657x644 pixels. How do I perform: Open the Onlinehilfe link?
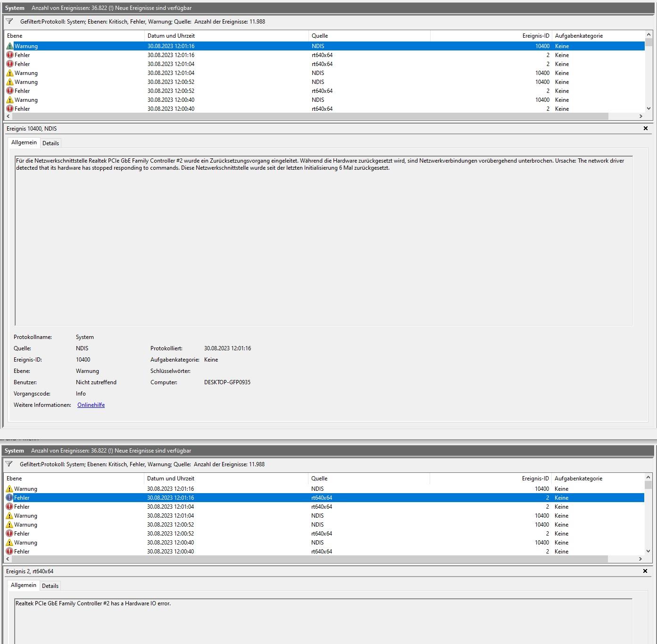tap(91, 405)
